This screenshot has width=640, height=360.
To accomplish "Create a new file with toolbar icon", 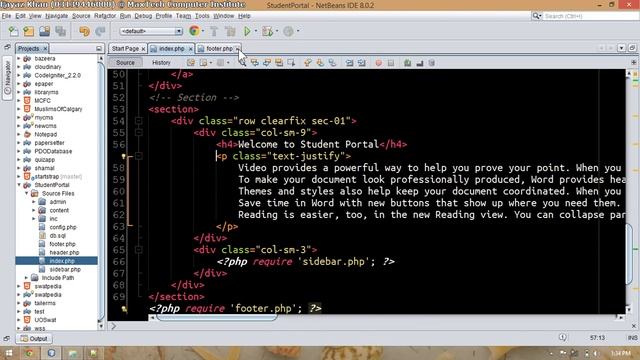I will (13, 31).
